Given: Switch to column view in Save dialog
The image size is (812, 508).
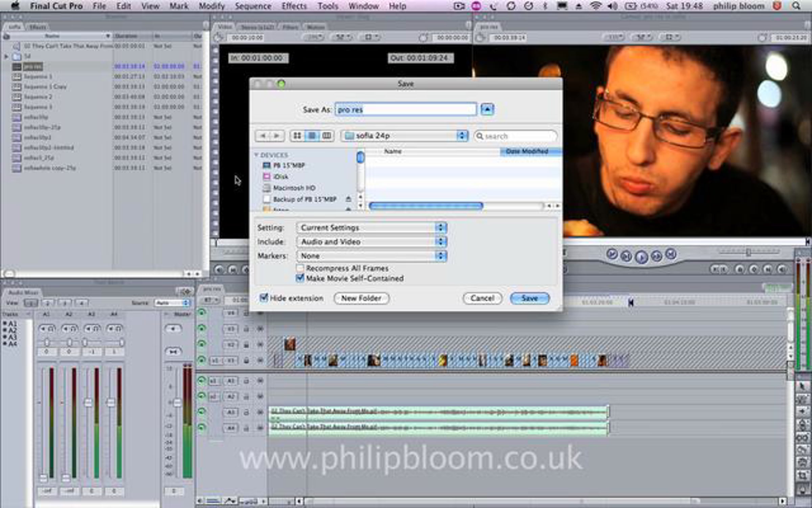Looking at the screenshot, I should pyautogui.click(x=327, y=136).
